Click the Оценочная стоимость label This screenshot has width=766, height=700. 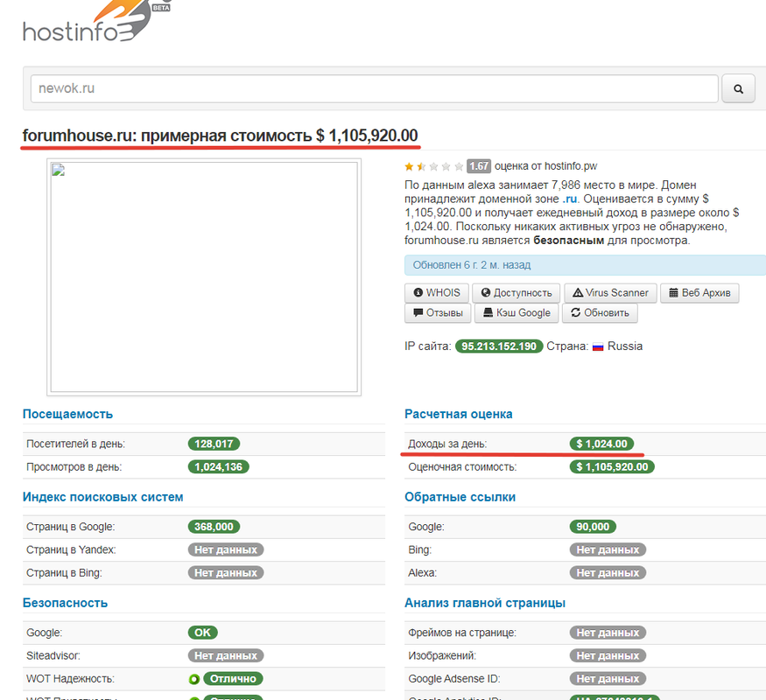click(462, 466)
